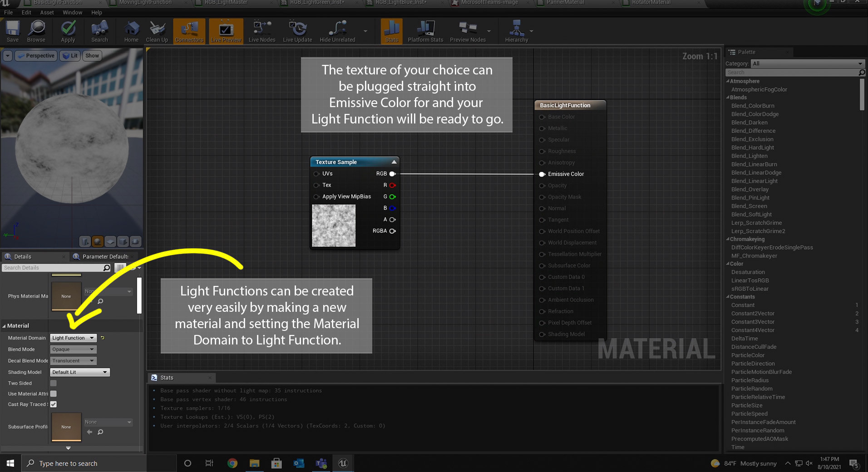
Task: Click the Lit view mode button
Action: (x=70, y=56)
